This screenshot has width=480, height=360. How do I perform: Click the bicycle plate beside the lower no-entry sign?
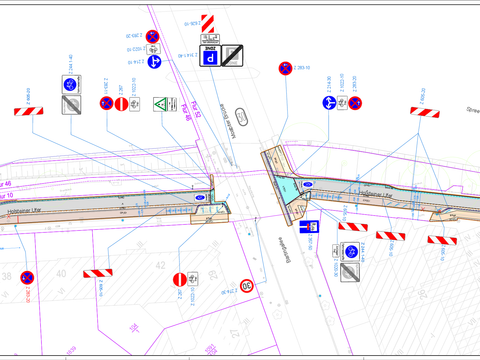tap(193, 279)
